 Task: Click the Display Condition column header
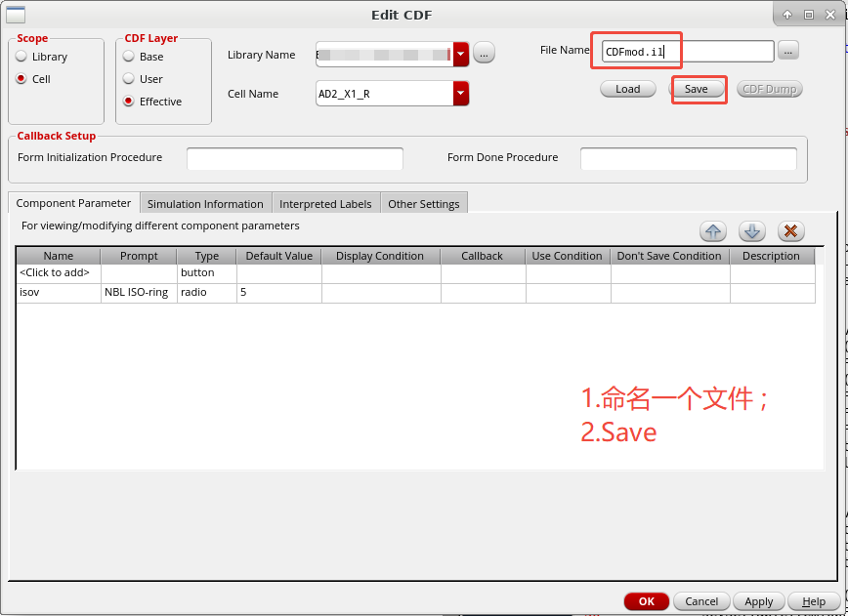click(x=381, y=256)
